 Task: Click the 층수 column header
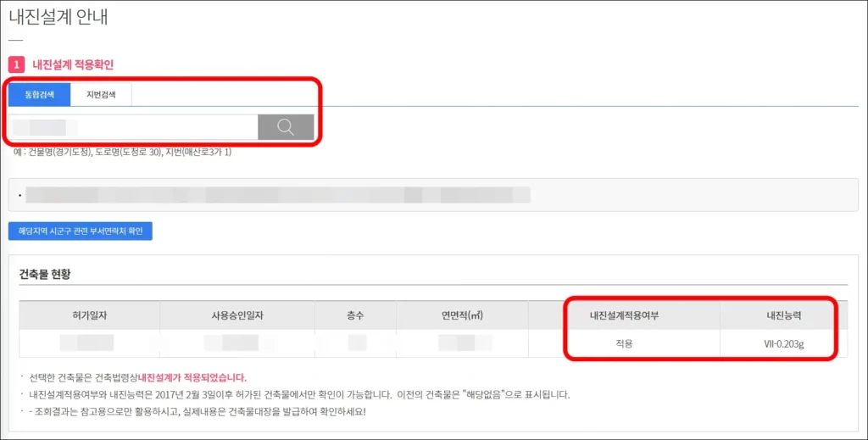click(355, 315)
